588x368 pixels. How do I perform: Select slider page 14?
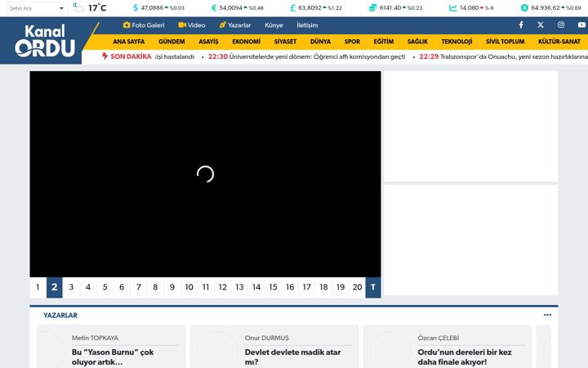tap(256, 287)
